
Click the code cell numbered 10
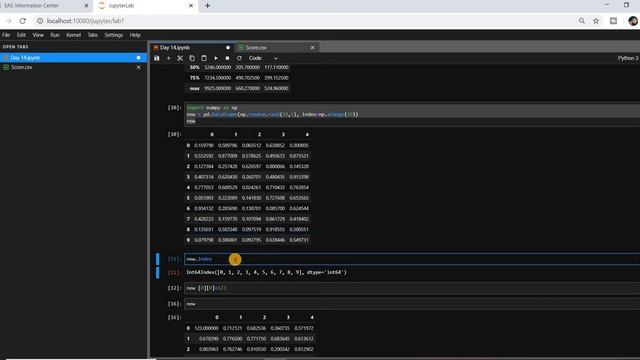[412, 114]
